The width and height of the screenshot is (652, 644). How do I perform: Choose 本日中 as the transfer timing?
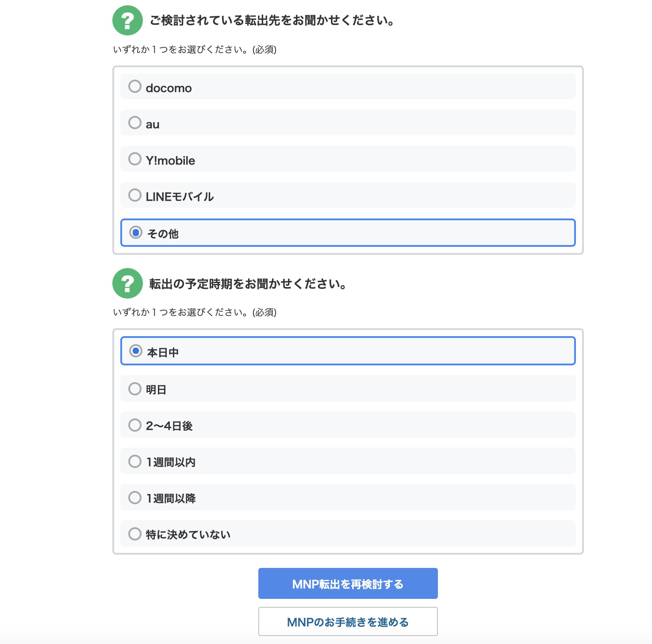(x=136, y=351)
